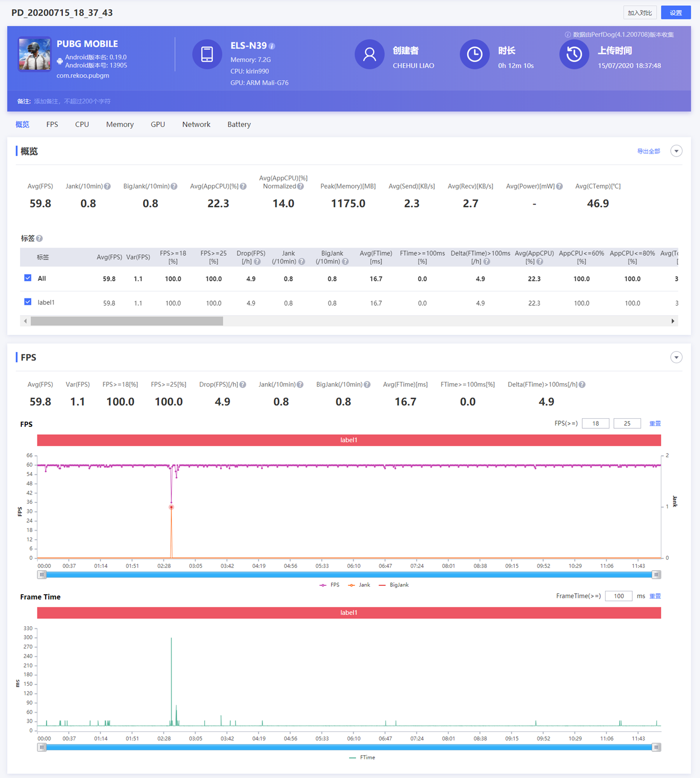This screenshot has height=778, width=700.
Task: Click the PUBG MOBILE app thumbnail
Action: 35,54
